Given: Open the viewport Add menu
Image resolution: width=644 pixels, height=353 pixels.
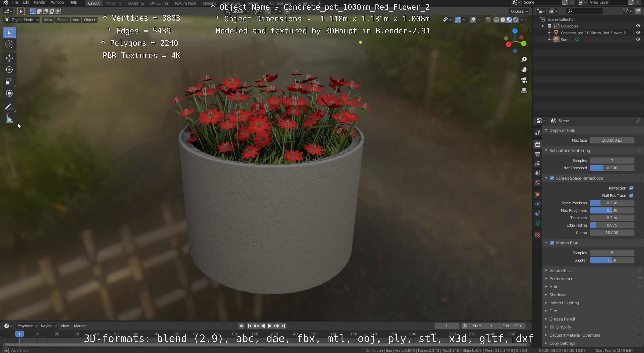Looking at the screenshot, I should (76, 20).
